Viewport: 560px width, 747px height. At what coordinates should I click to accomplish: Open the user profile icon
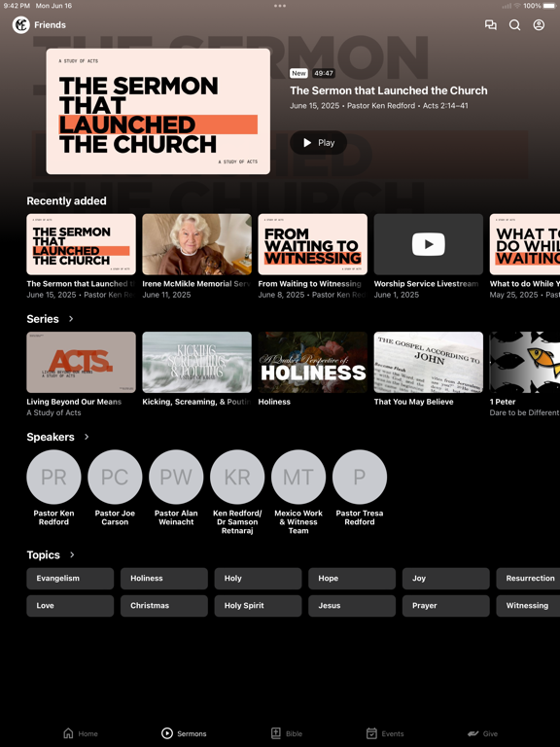point(539,24)
